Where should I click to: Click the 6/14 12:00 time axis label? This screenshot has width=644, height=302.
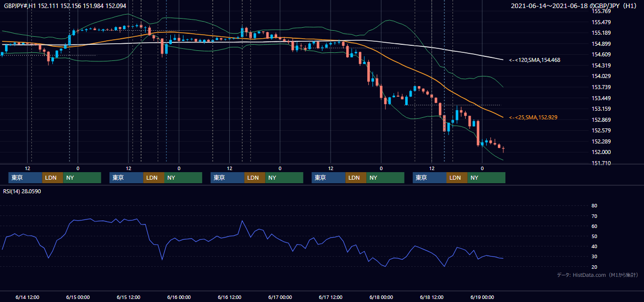27,297
